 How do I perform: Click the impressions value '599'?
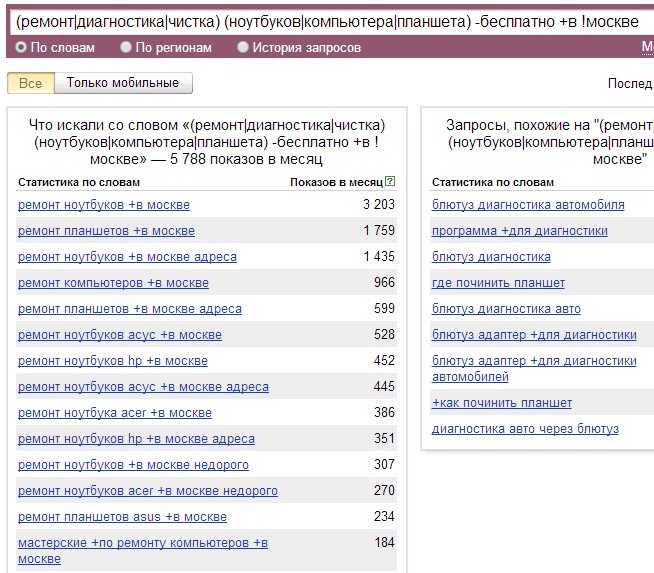384,308
